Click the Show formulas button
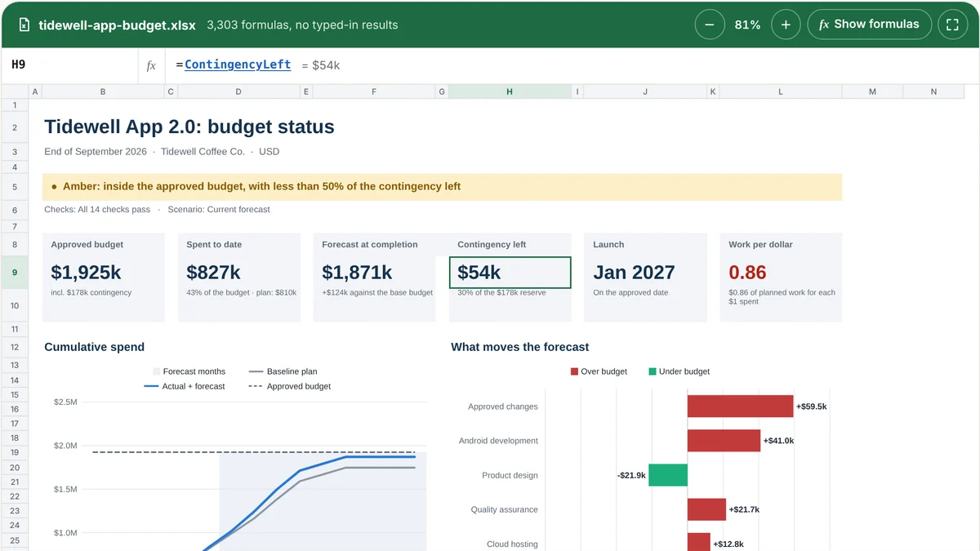Viewport: 980px width, 551px height. point(869,24)
